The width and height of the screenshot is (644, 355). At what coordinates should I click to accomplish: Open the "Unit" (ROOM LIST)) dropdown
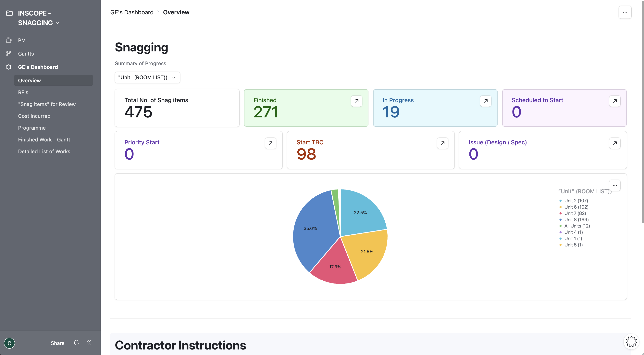coord(147,77)
